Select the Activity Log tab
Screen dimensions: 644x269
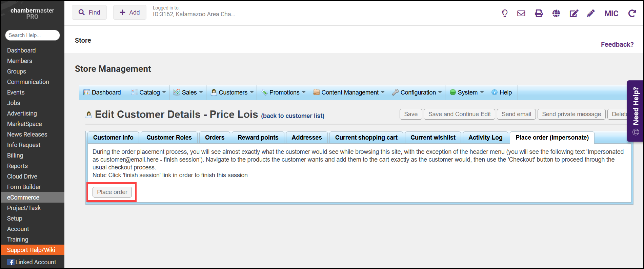pyautogui.click(x=485, y=138)
